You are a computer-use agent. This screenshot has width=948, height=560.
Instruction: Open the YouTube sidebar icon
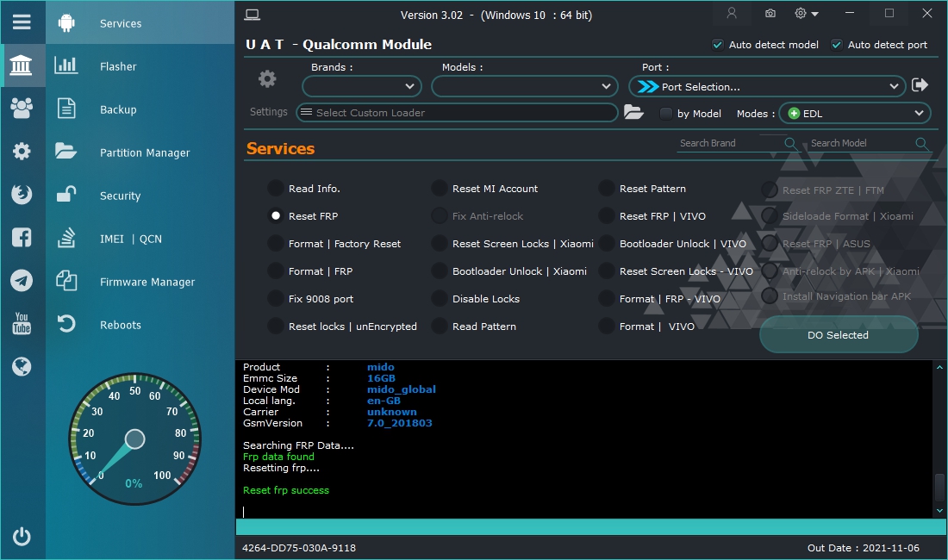pos(22,323)
